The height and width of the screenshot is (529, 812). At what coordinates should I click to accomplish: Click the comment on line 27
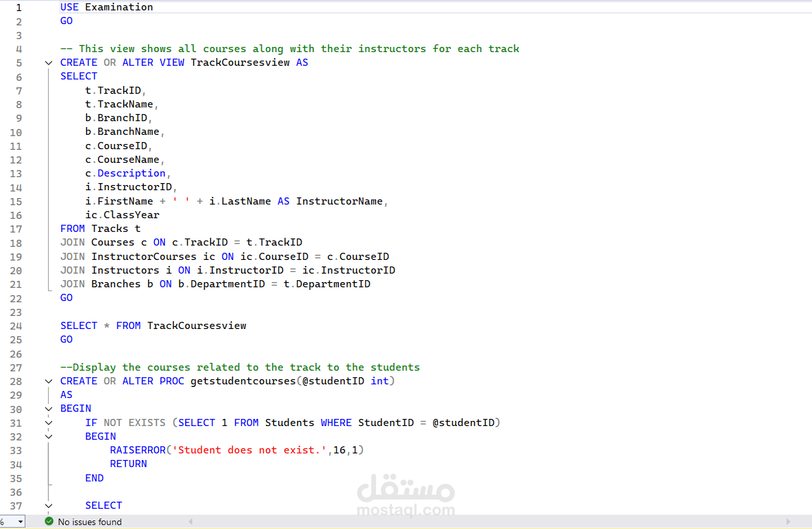pyautogui.click(x=239, y=367)
